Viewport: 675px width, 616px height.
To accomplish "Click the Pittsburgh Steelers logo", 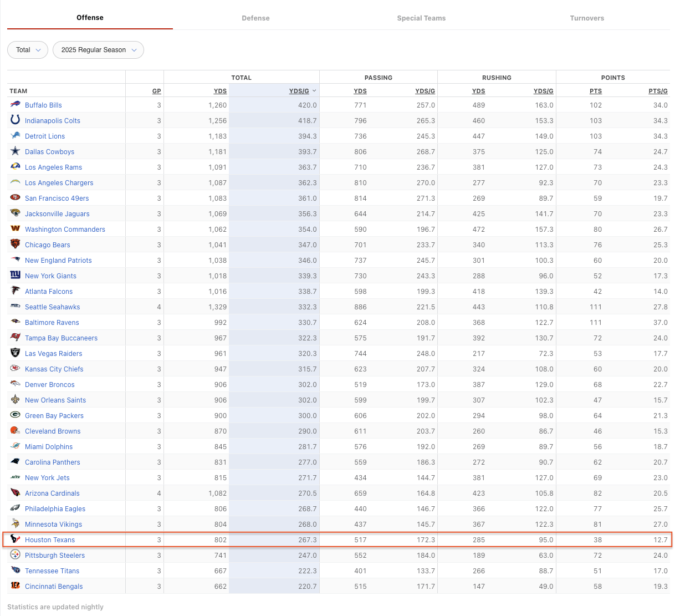I will point(16,555).
